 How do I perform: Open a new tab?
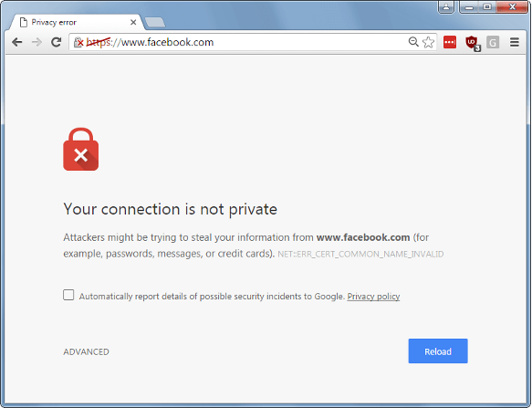coord(155,23)
